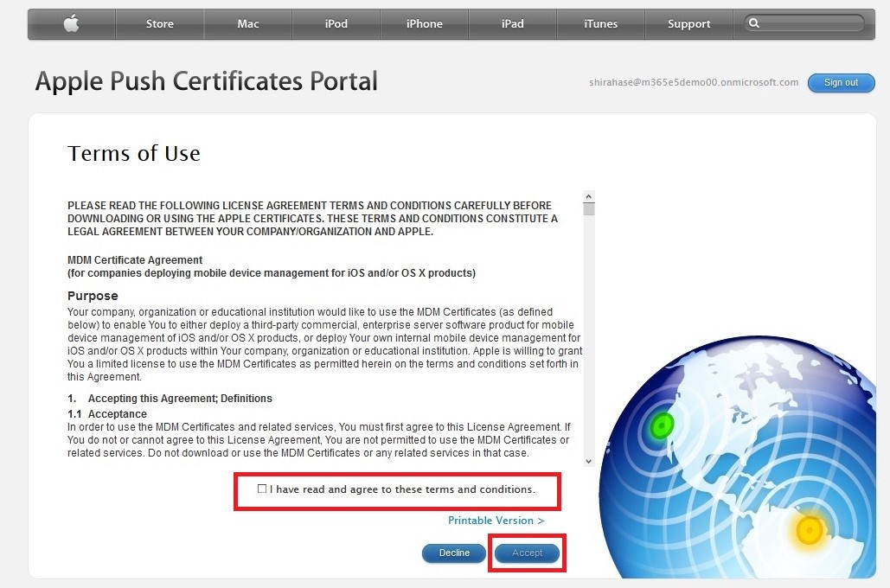Open the Store menu item
Viewport: 890px width, 588px height.
pos(159,24)
